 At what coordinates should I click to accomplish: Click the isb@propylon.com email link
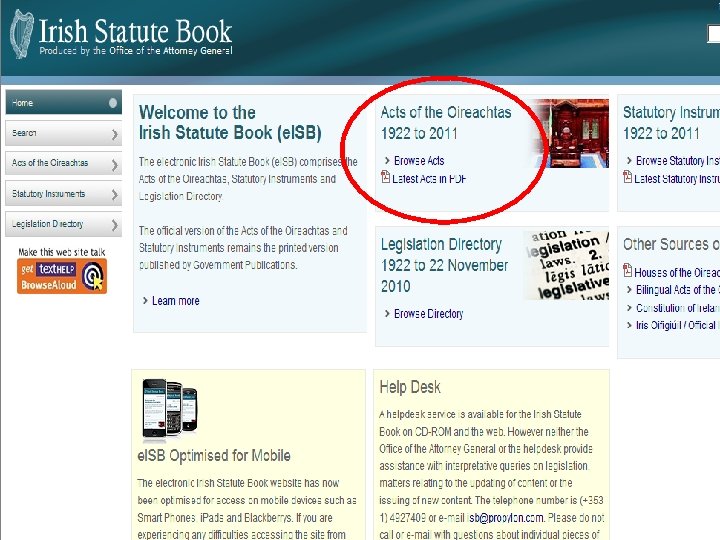(506, 518)
